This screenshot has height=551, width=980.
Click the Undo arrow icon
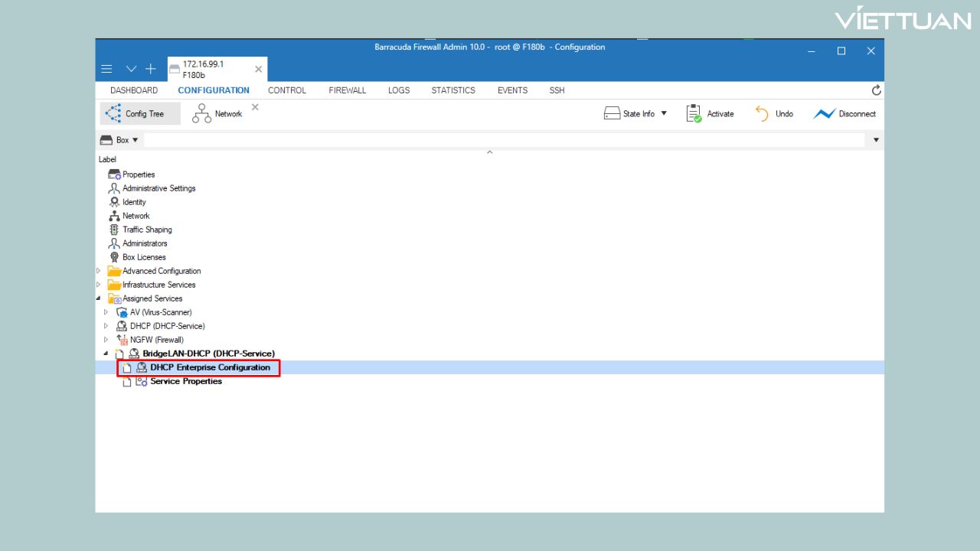[762, 114]
